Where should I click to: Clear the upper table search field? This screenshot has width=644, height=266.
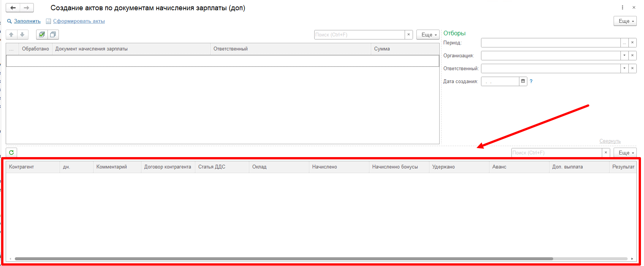coord(409,35)
